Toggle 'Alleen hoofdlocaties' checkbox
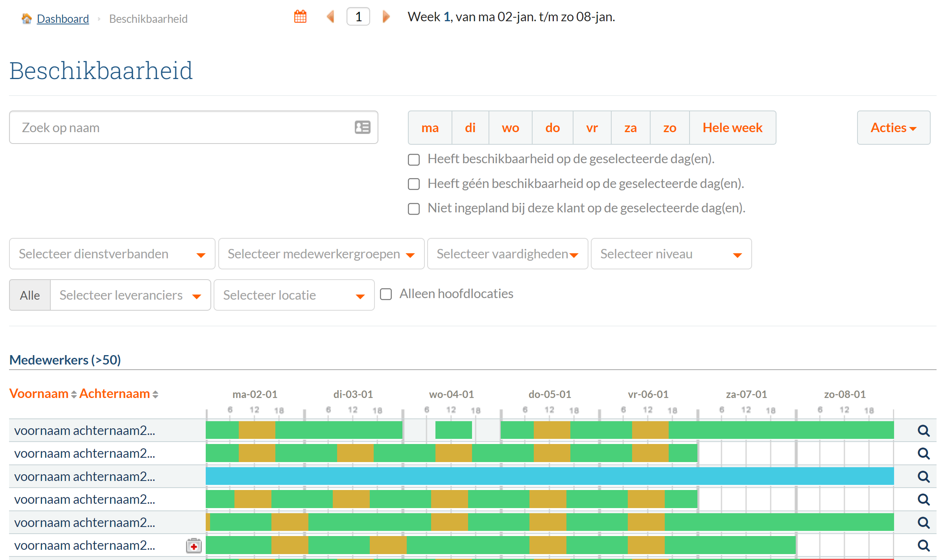 [x=386, y=294]
